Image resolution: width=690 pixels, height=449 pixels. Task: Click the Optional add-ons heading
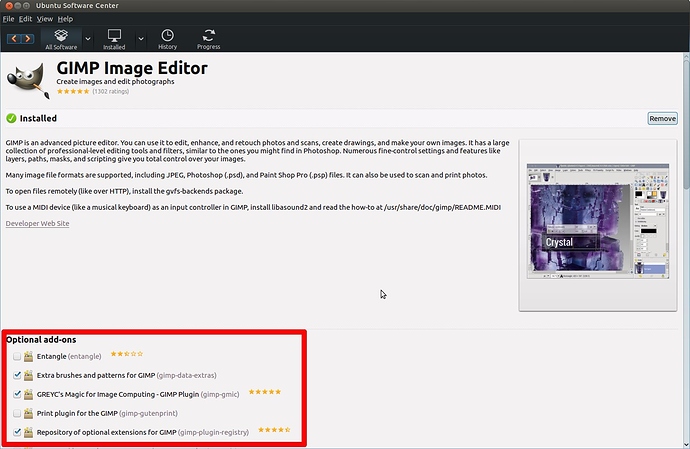(x=41, y=339)
